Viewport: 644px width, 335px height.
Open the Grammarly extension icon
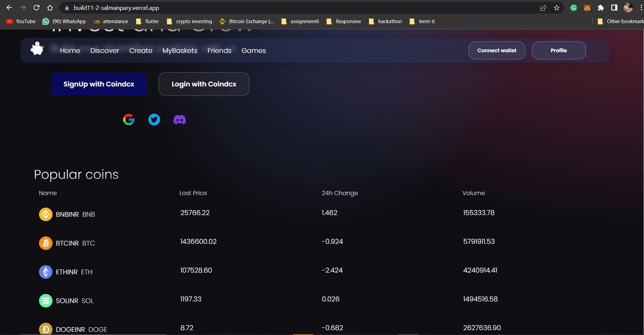point(574,8)
